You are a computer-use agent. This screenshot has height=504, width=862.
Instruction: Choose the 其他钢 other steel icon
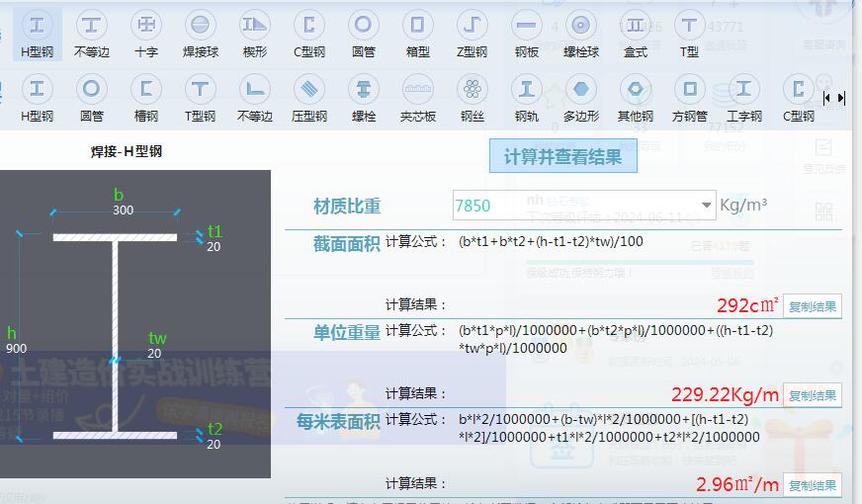[x=636, y=99]
